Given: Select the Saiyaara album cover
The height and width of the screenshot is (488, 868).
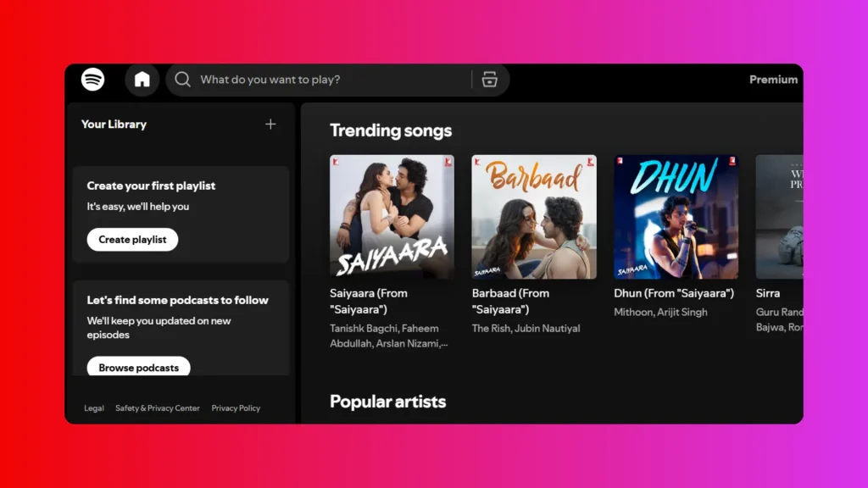Looking at the screenshot, I should (392, 217).
